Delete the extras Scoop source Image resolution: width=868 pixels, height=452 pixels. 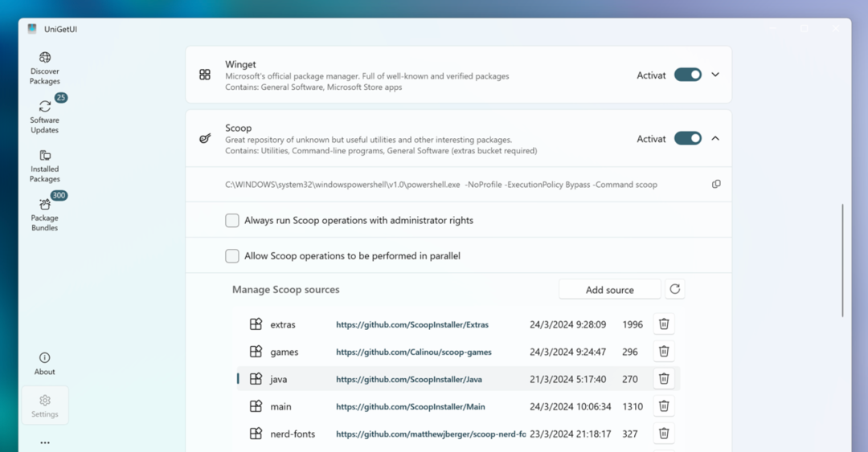click(664, 324)
